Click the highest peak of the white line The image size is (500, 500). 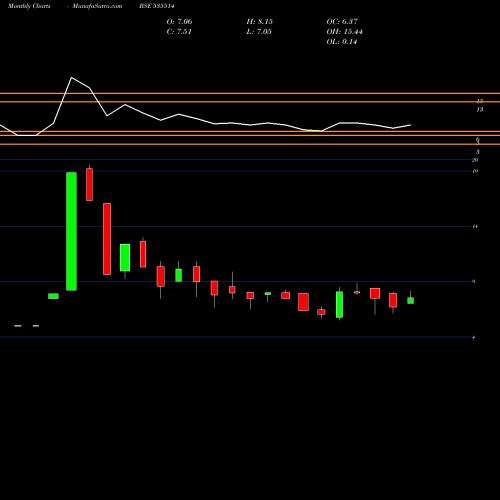[72, 78]
